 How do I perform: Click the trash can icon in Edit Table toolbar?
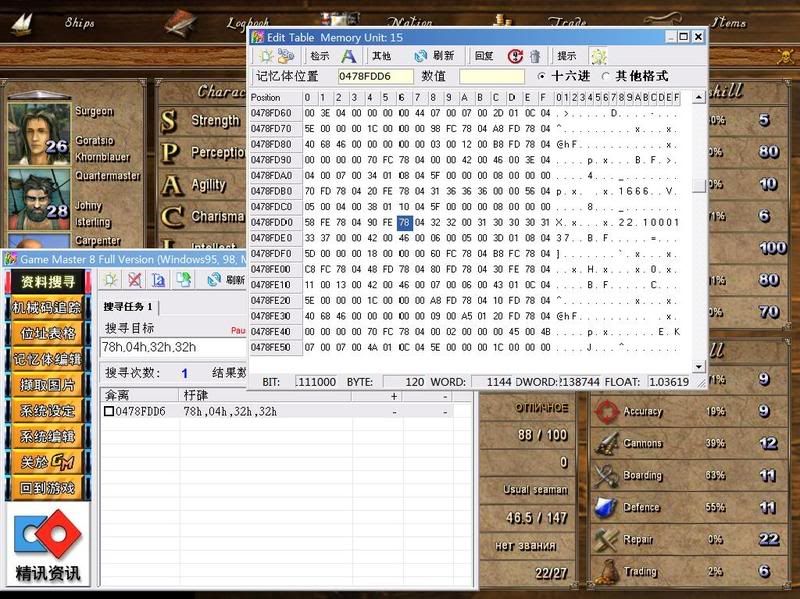point(535,56)
